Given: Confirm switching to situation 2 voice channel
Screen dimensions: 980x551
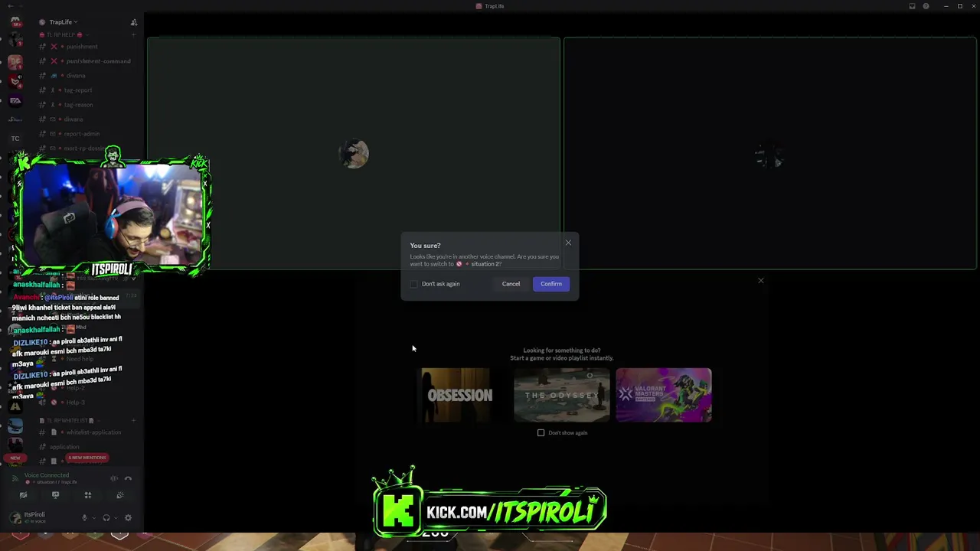Looking at the screenshot, I should coord(551,284).
